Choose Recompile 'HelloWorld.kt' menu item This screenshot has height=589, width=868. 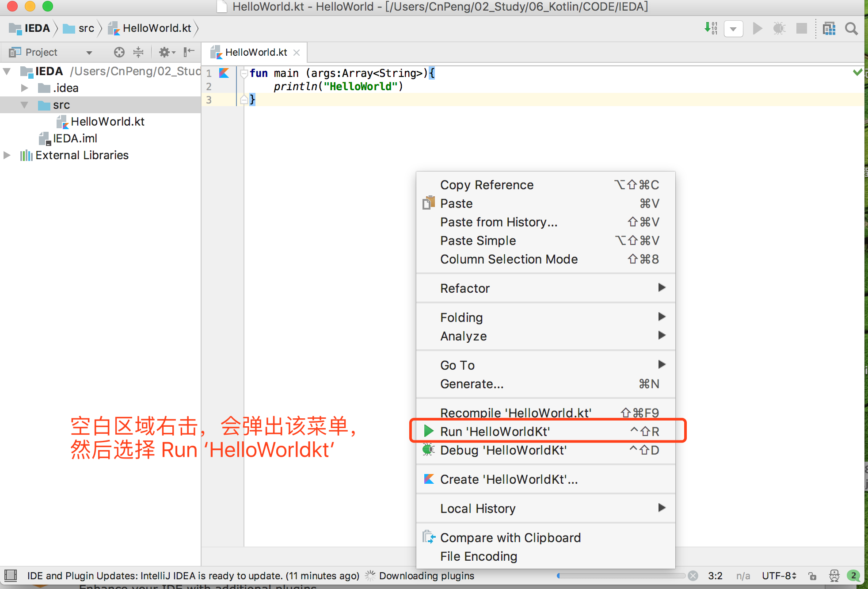546,413
